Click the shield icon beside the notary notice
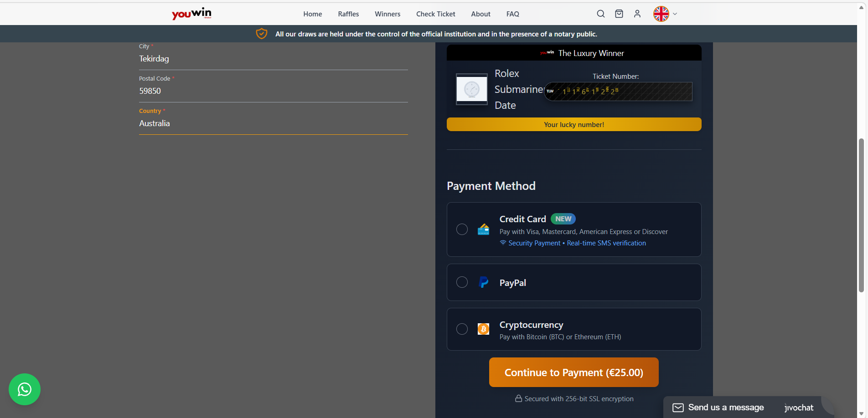Viewport: 868px width, 418px height. click(x=262, y=33)
